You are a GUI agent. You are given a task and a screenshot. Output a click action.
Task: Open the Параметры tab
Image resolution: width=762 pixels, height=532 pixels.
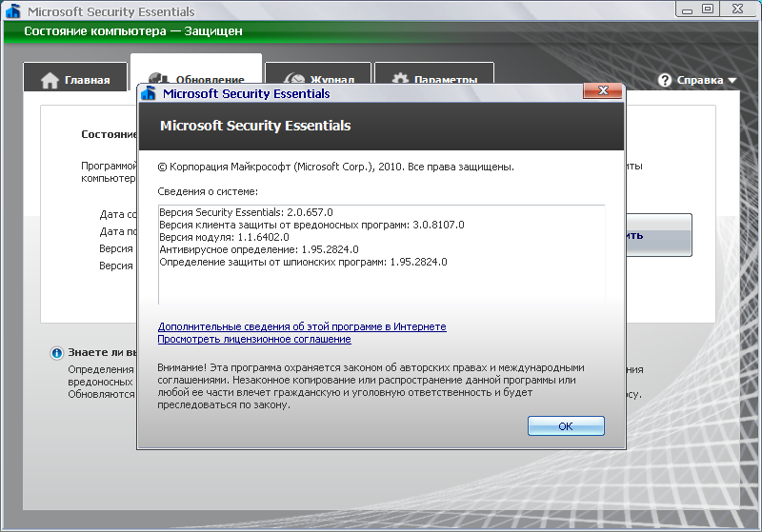[x=433, y=80]
